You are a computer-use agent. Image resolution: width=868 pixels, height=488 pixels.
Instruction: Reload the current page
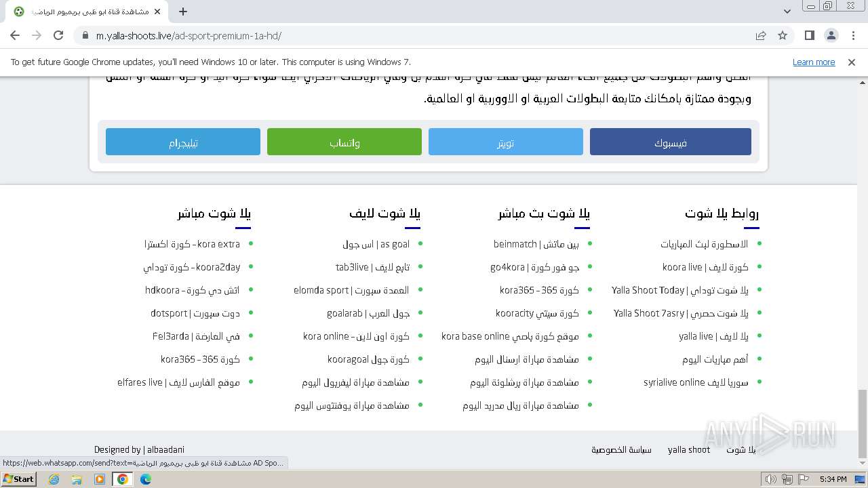tap(58, 35)
